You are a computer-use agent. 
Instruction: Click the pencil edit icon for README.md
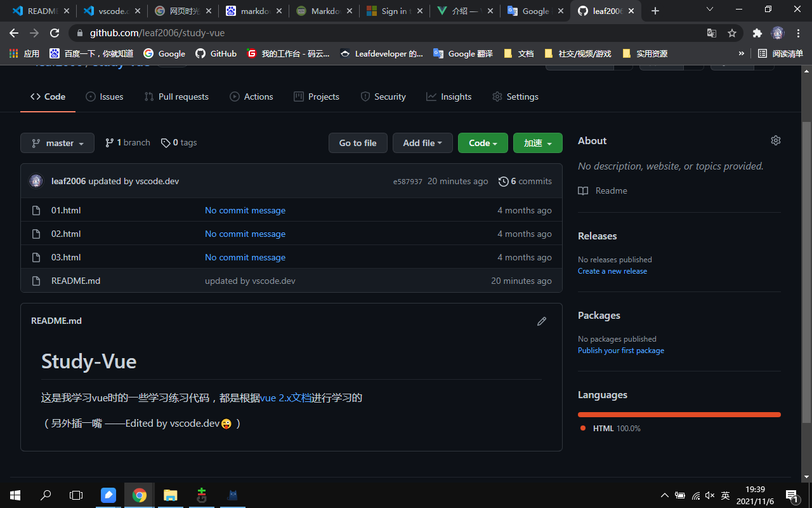tap(541, 321)
